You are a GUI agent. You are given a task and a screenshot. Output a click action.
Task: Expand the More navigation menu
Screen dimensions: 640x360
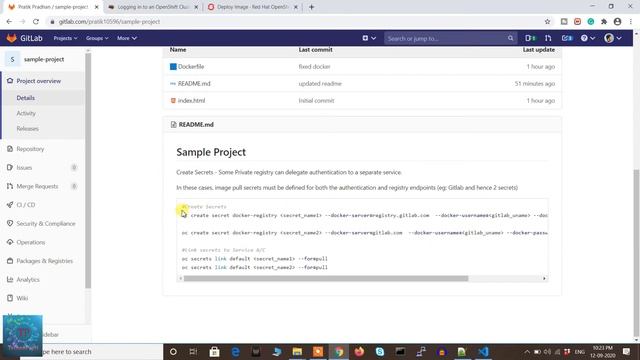(x=127, y=38)
